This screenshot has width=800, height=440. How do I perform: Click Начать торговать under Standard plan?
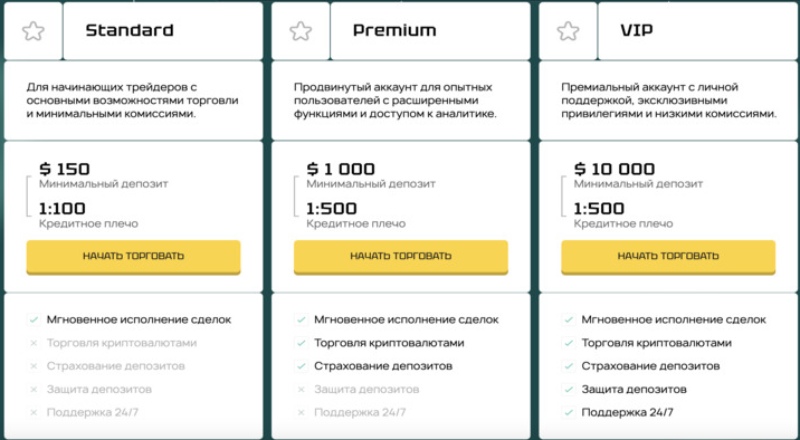(x=134, y=257)
